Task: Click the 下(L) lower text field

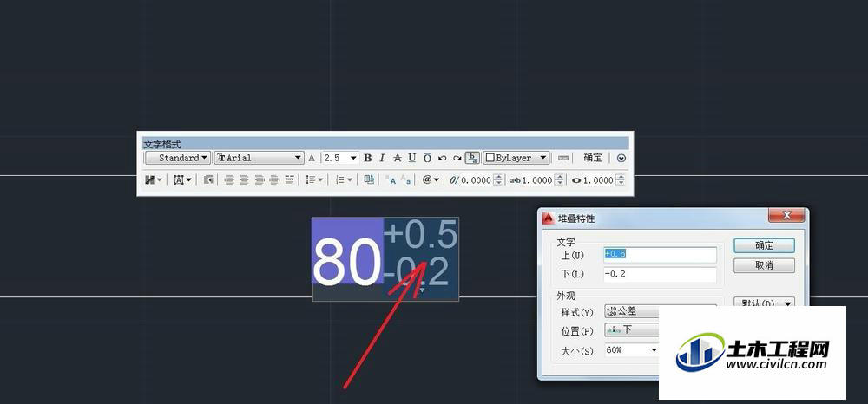Action: coord(660,274)
